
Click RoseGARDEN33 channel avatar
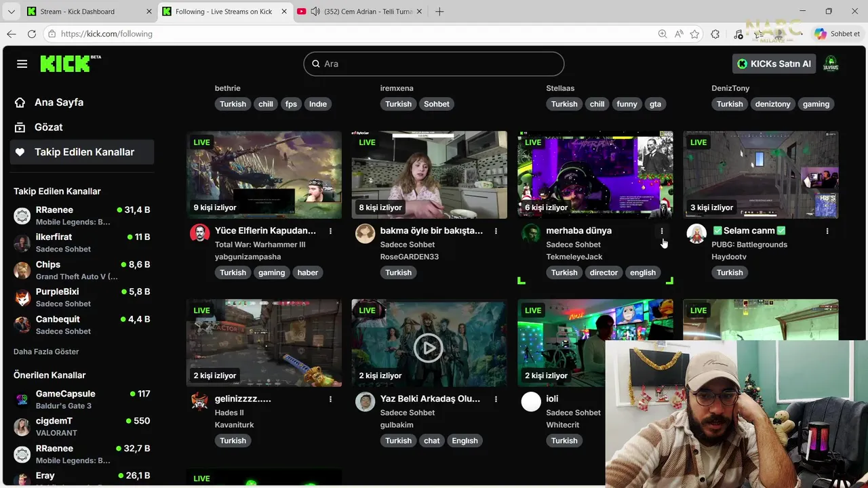pyautogui.click(x=365, y=234)
